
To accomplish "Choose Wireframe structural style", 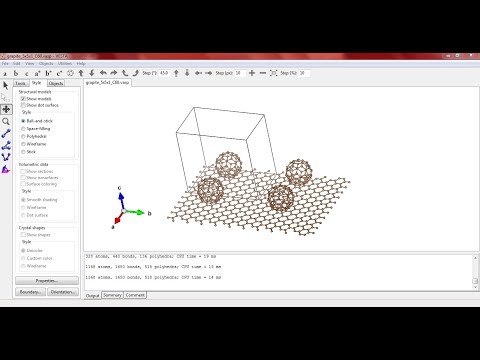I will (23, 144).
